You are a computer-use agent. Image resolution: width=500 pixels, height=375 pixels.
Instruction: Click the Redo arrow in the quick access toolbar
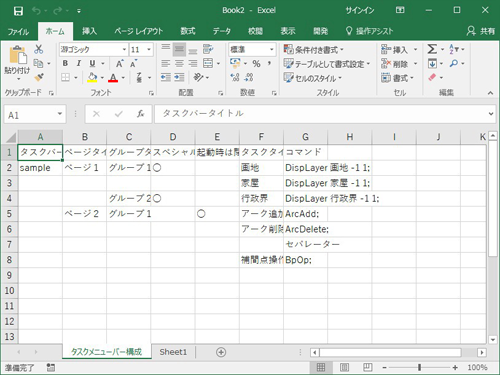(x=57, y=11)
